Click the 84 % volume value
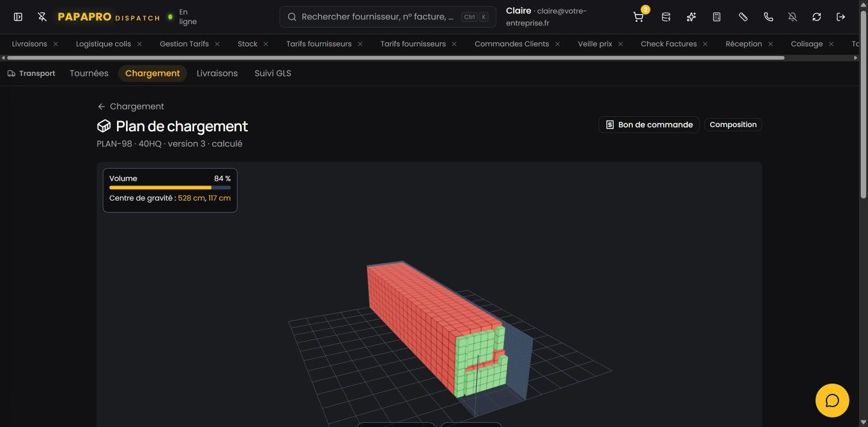Image resolution: width=868 pixels, height=427 pixels. pos(222,179)
